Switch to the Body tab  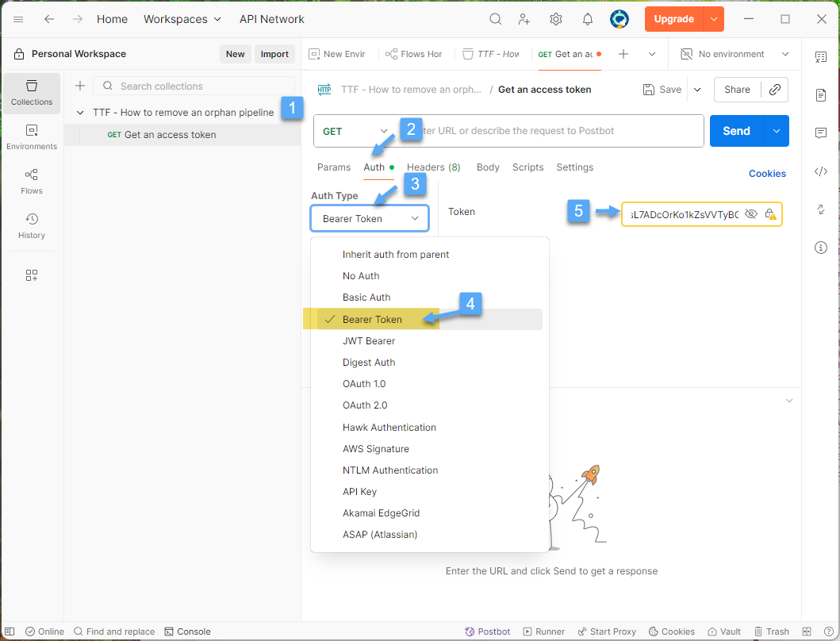pos(488,167)
